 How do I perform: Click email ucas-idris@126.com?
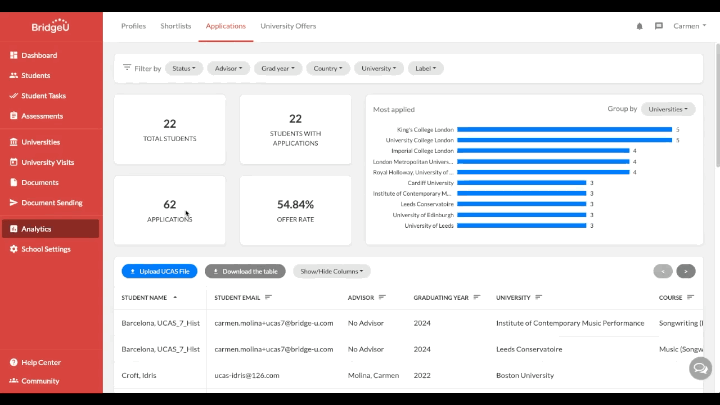pos(247,375)
